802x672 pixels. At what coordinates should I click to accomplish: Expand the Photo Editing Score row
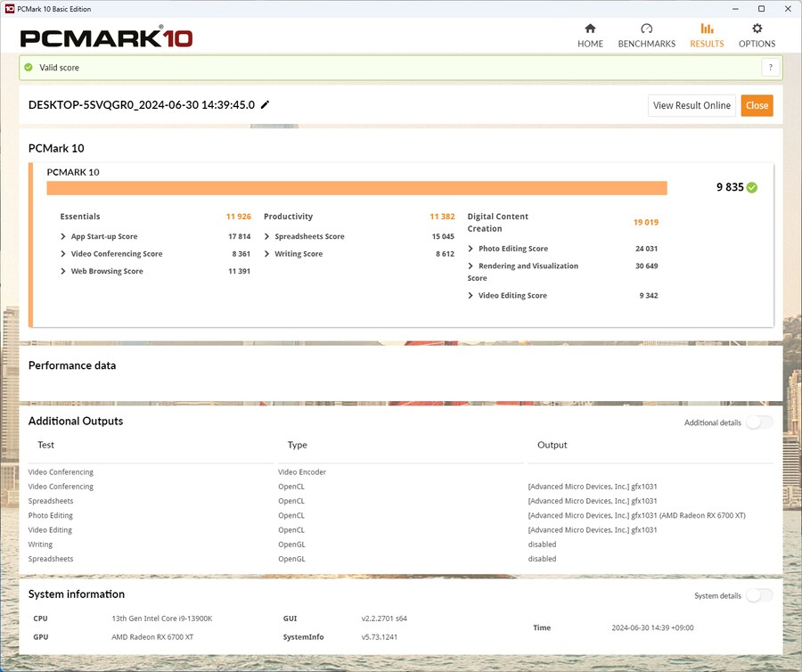click(x=471, y=250)
